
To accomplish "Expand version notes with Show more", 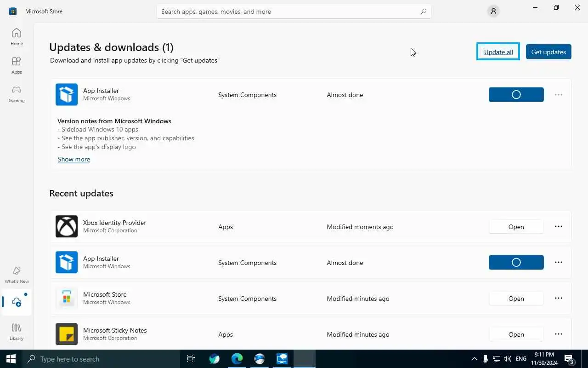I will tap(74, 159).
